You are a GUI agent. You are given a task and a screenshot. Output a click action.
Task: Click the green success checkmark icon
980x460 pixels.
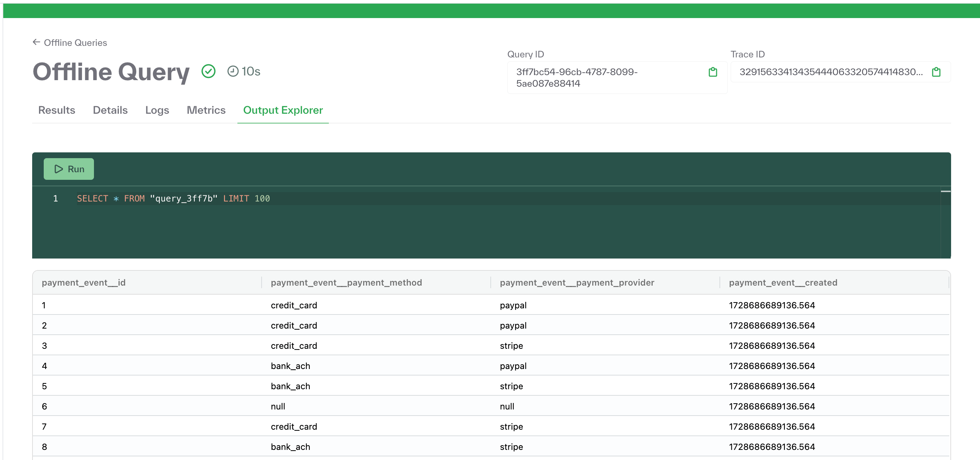(209, 71)
